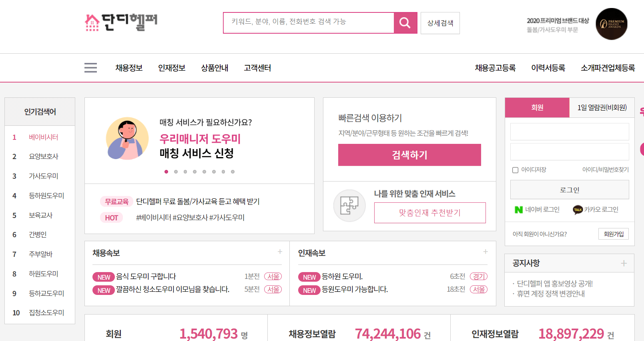
Task: Click the magnifying glass search icon
Action: (x=405, y=23)
